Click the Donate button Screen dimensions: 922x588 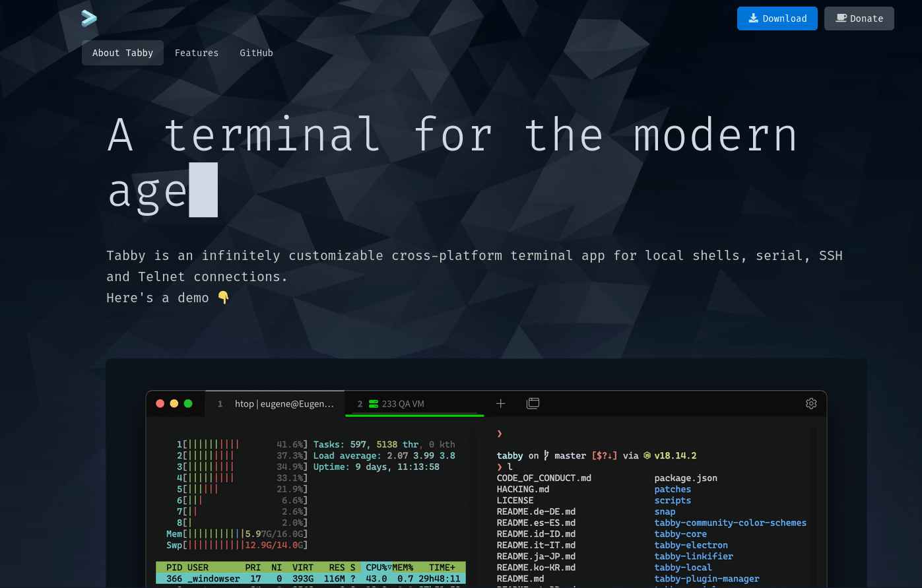[x=859, y=18]
